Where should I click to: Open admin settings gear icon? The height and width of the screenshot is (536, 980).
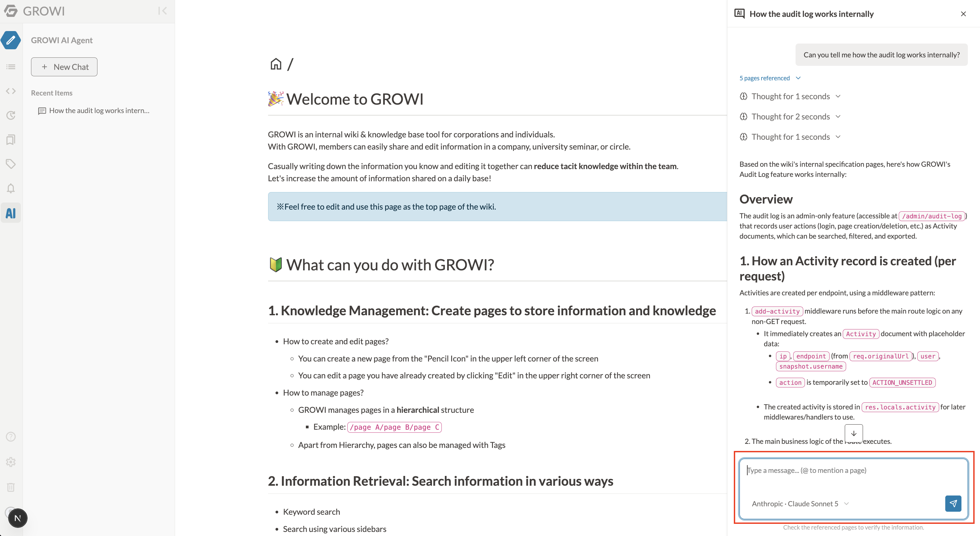coord(11,462)
